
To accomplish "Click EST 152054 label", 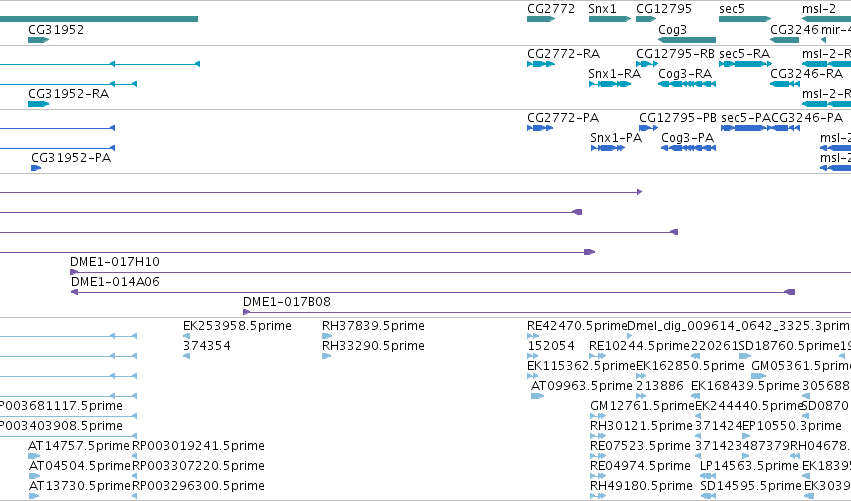I will [x=551, y=346].
